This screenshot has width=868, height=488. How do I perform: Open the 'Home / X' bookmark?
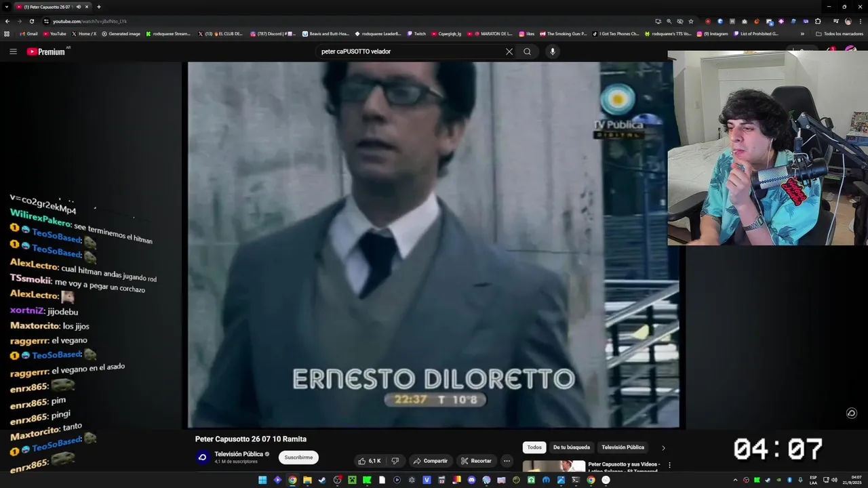click(83, 33)
